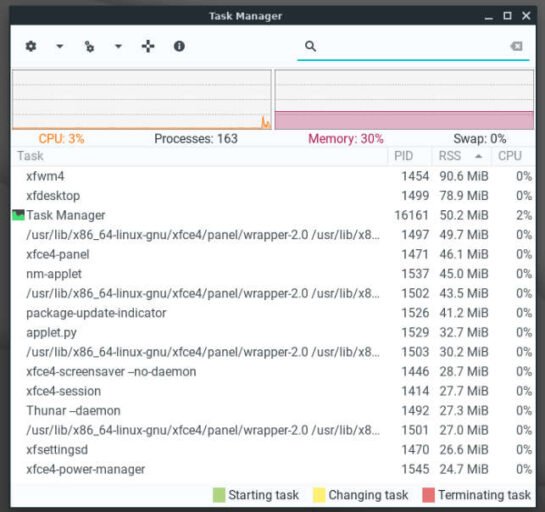The width and height of the screenshot is (545, 512).
Task: Close the Task Manager window
Action: pos(526,16)
